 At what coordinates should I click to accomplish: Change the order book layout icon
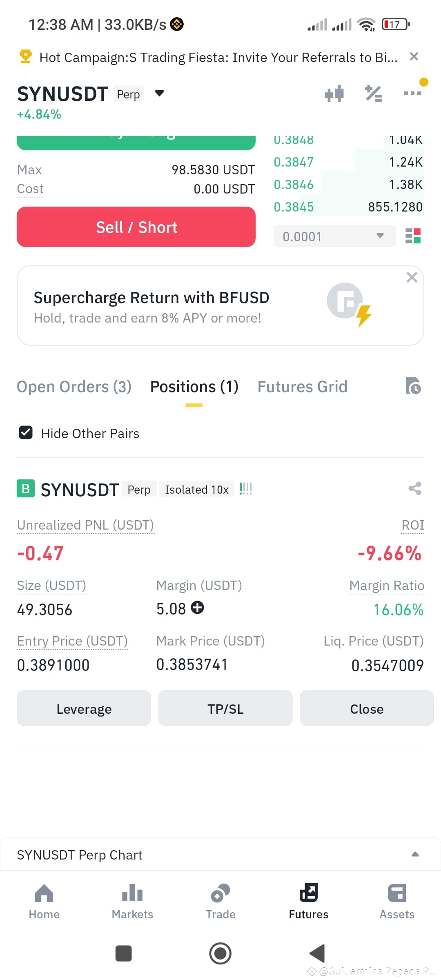tap(413, 236)
